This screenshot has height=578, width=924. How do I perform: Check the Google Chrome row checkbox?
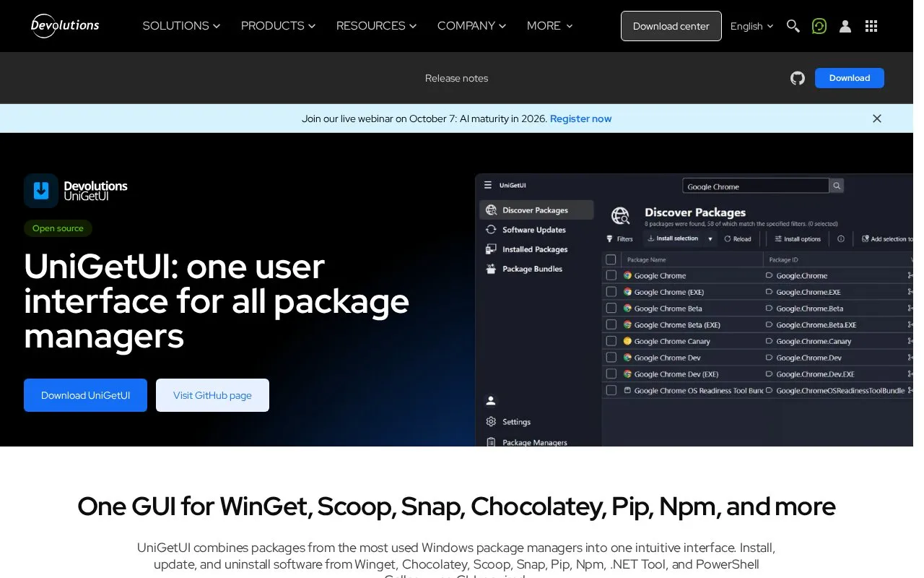(611, 275)
